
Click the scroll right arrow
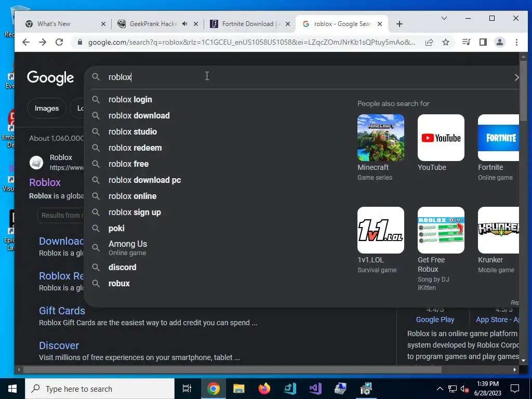click(515, 369)
